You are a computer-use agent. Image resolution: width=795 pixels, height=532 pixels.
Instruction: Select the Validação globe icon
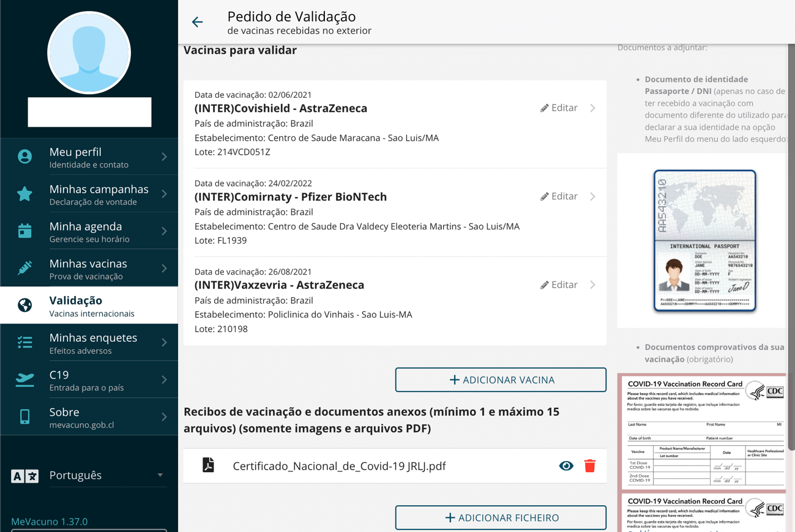(24, 305)
